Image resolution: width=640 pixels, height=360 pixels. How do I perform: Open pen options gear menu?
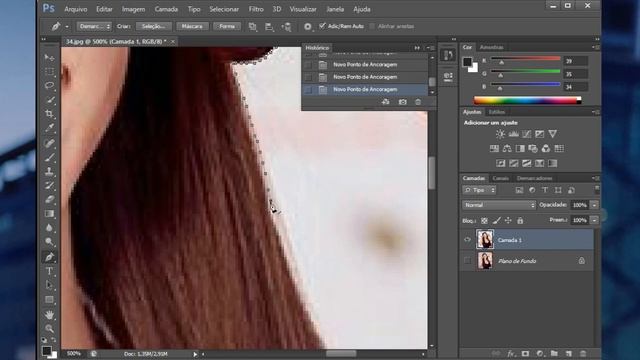pyautogui.click(x=307, y=27)
